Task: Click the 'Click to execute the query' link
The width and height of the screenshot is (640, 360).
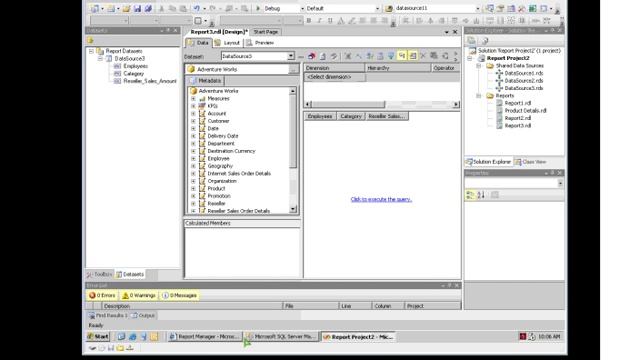Action: point(381,199)
